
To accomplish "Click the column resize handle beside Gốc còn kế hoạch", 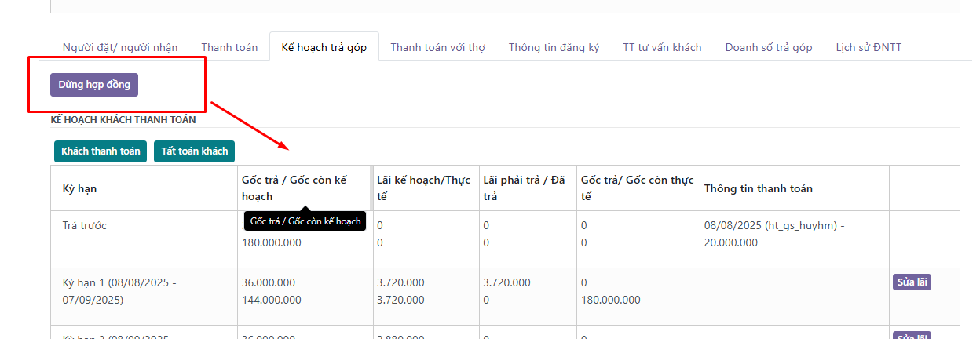I will pyautogui.click(x=371, y=188).
